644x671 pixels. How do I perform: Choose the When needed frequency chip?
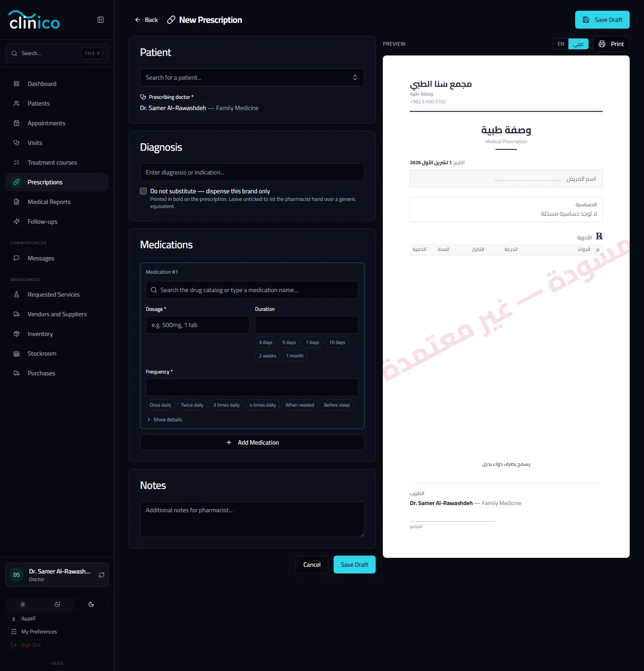[300, 405]
